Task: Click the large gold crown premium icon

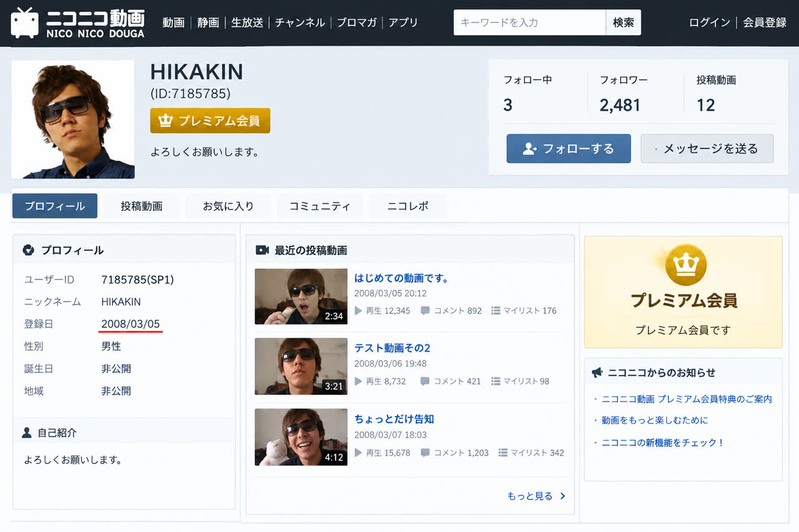Action: coord(685,264)
